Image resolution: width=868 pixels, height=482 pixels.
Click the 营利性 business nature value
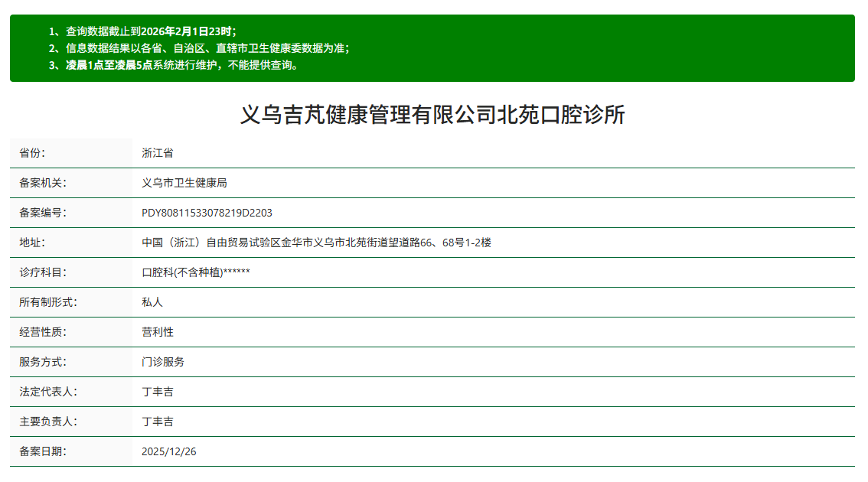tap(158, 332)
